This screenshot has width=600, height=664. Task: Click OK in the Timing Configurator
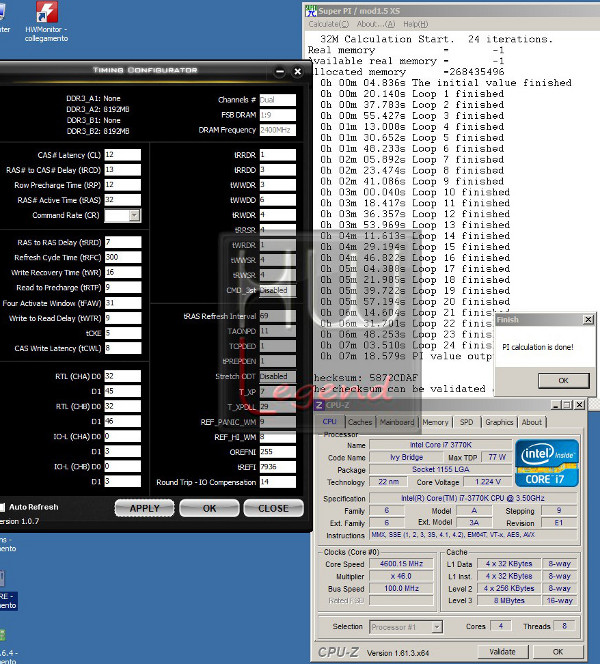tap(209, 508)
